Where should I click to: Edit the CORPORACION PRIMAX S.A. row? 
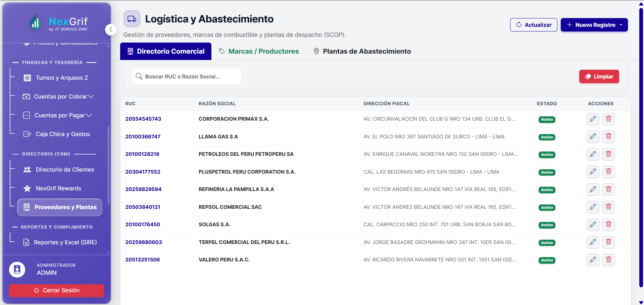point(593,119)
